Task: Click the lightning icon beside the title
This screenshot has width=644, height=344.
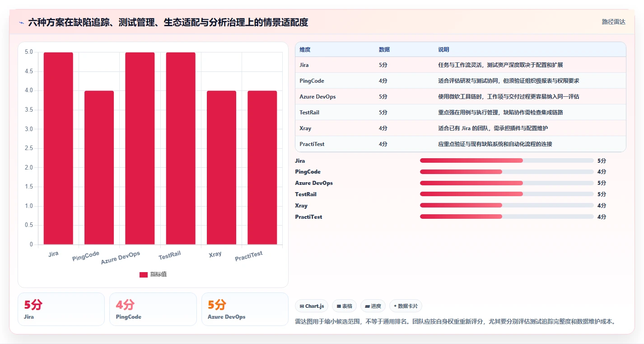Action: [x=21, y=23]
